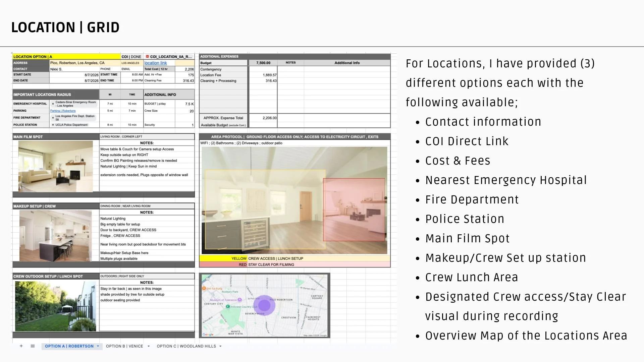644x362 pixels.
Task: Select the Location Fee value 1,889.57
Action: tap(263, 75)
